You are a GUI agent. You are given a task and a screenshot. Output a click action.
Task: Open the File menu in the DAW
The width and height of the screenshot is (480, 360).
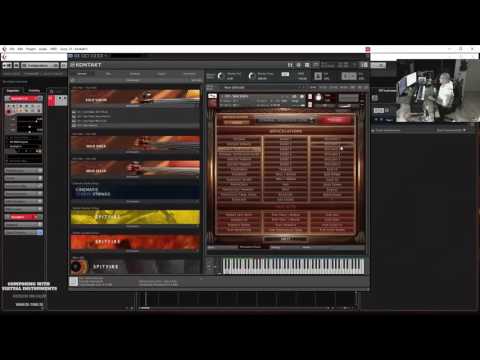click(12, 49)
